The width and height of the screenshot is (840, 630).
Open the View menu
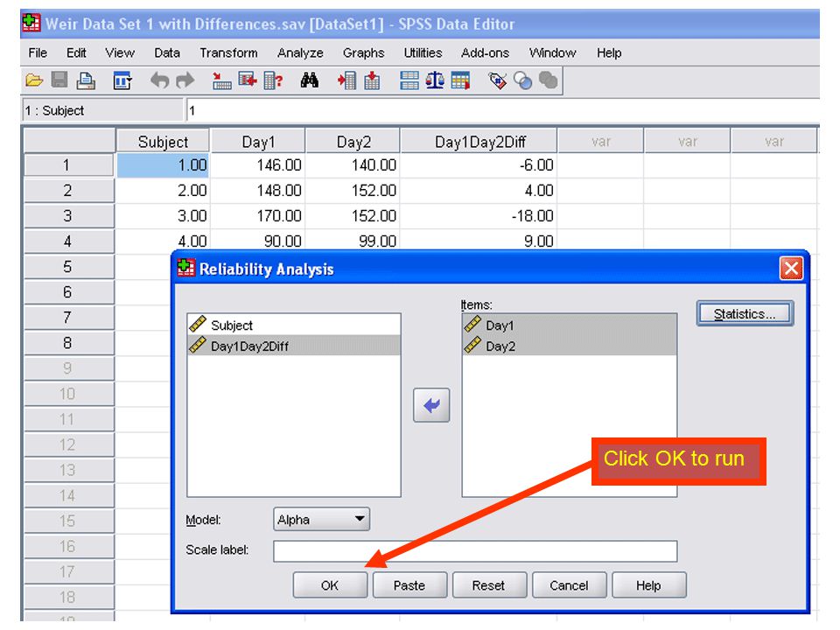click(x=120, y=53)
